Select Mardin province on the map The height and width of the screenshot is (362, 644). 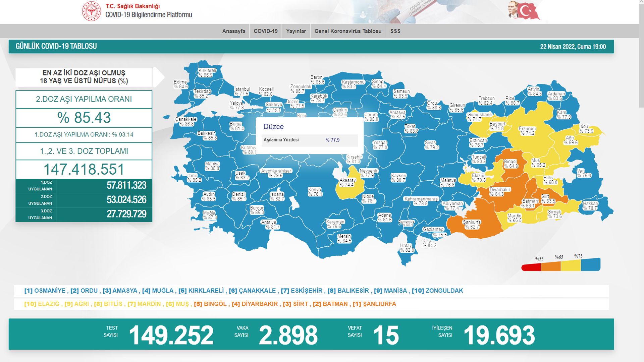click(515, 218)
